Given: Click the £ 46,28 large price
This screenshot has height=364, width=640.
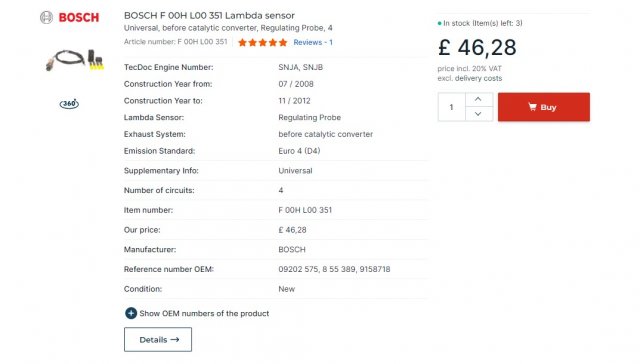Looking at the screenshot, I should [477, 47].
